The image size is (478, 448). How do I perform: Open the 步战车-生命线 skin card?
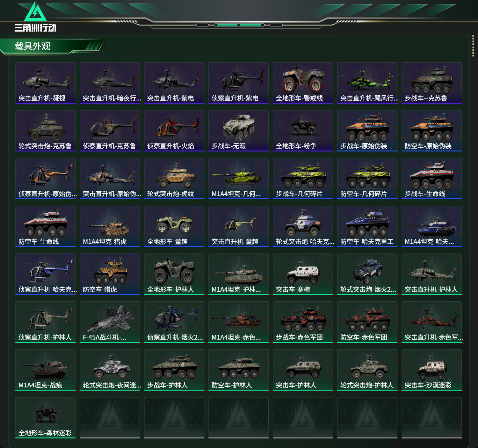[x=432, y=179]
